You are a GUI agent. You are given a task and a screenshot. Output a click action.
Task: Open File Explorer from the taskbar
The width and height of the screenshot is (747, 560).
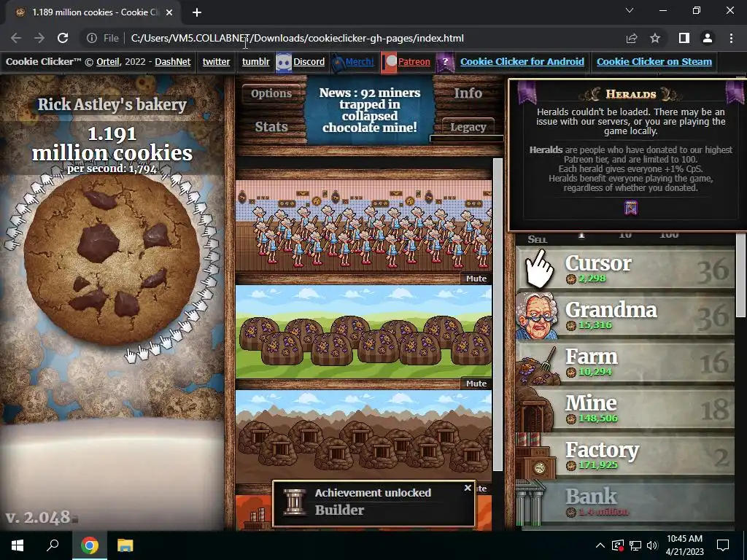pyautogui.click(x=125, y=545)
